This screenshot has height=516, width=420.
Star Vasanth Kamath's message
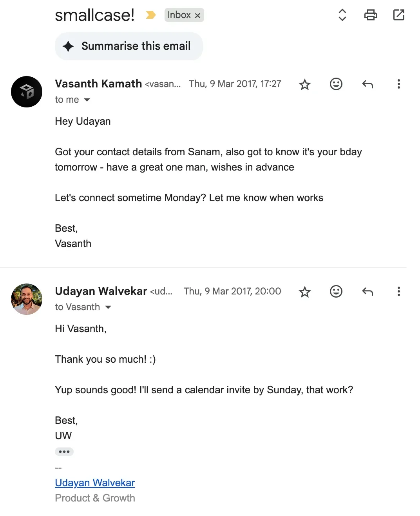coord(305,84)
